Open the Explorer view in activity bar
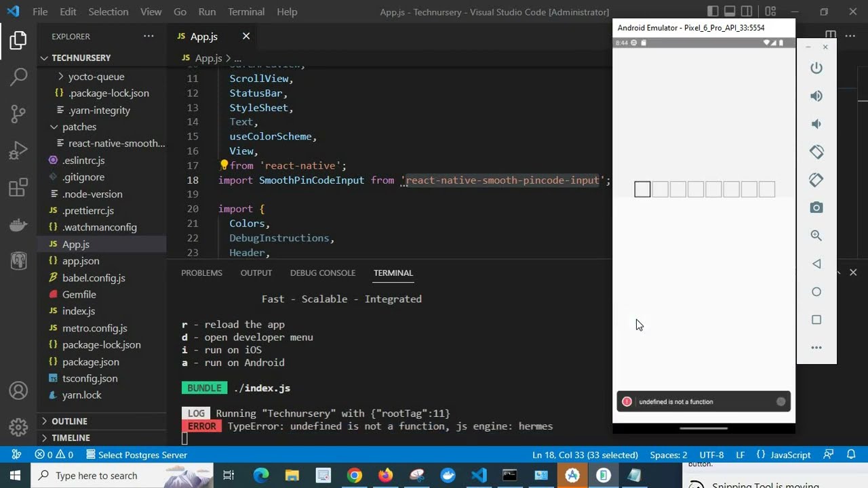The image size is (868, 488). point(18,40)
